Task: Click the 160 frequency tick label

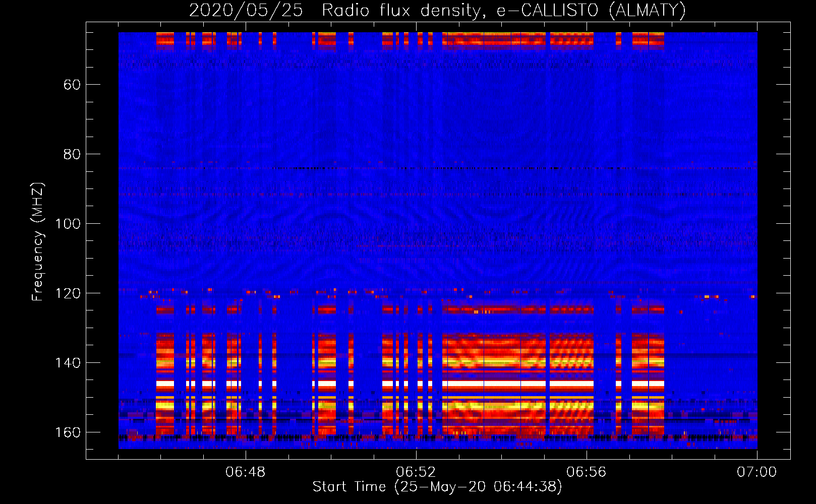Action: (x=68, y=432)
